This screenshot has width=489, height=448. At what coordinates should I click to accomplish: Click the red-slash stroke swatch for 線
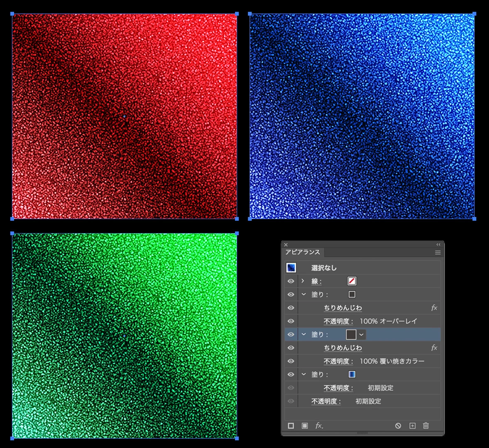pos(352,281)
